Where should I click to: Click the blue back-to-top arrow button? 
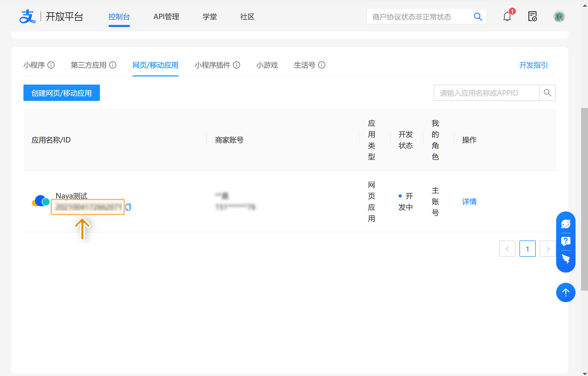click(x=566, y=292)
